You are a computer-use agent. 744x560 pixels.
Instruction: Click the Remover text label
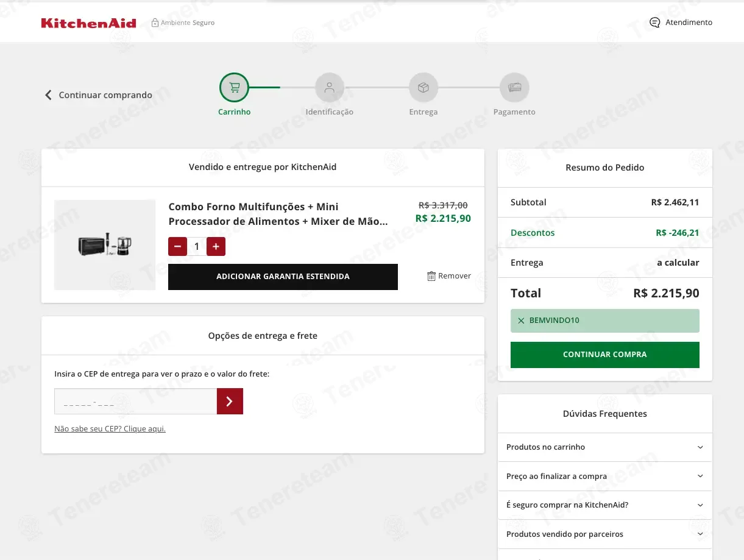[x=455, y=276]
